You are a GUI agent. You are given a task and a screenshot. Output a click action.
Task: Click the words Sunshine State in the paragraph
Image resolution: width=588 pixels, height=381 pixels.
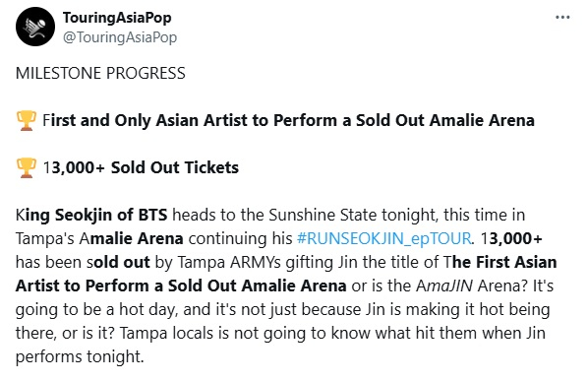[323, 215]
